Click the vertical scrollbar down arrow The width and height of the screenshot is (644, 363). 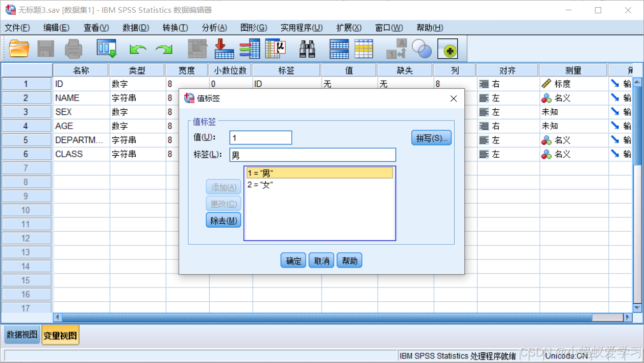click(x=637, y=307)
